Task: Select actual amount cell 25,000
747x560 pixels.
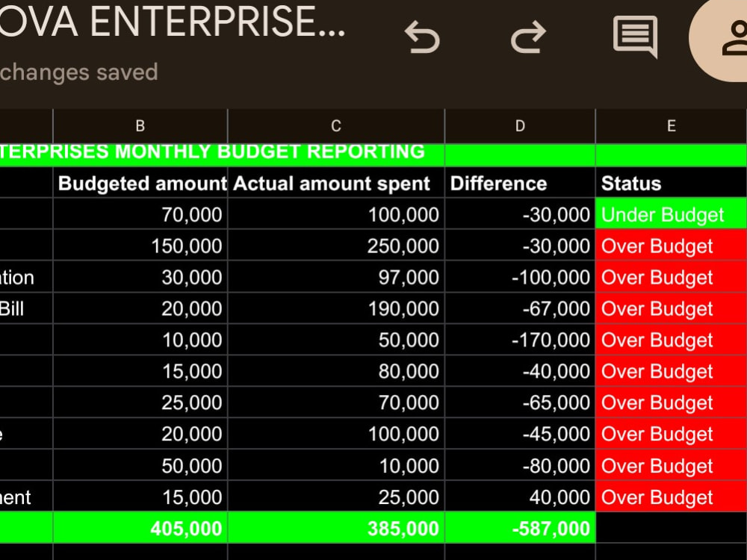Action: 336,497
